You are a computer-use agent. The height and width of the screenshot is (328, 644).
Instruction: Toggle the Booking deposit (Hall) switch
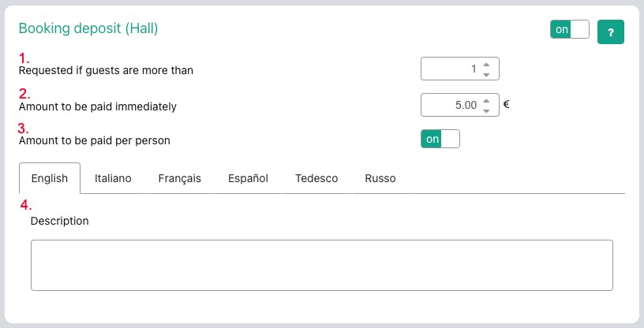(x=569, y=29)
